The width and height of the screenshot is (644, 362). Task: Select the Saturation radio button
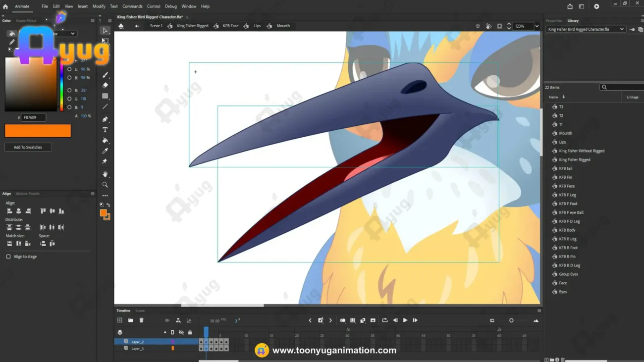click(x=69, y=69)
